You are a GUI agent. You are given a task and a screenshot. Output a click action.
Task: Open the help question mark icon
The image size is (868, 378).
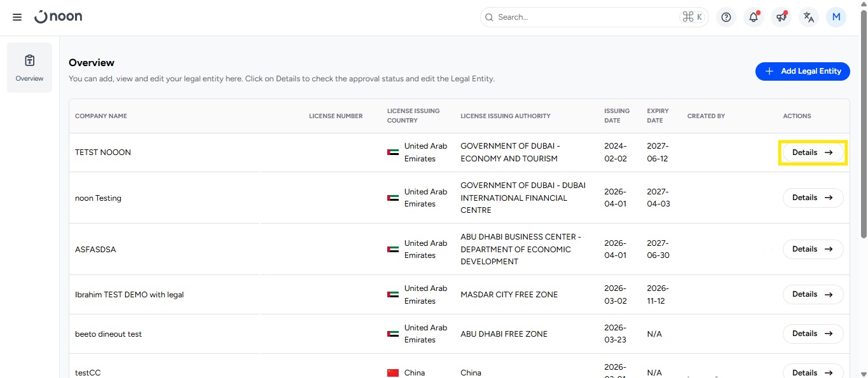(x=726, y=17)
